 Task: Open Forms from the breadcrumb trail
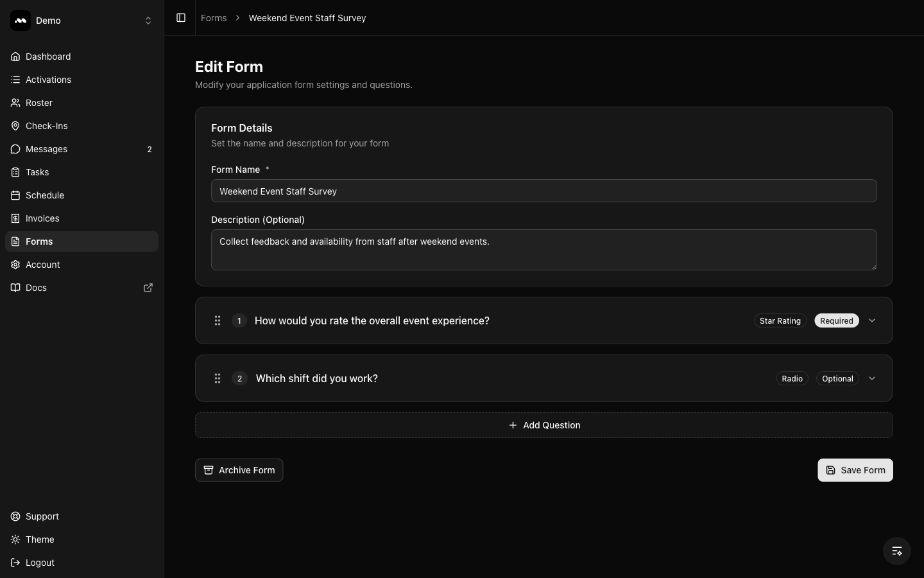(214, 18)
